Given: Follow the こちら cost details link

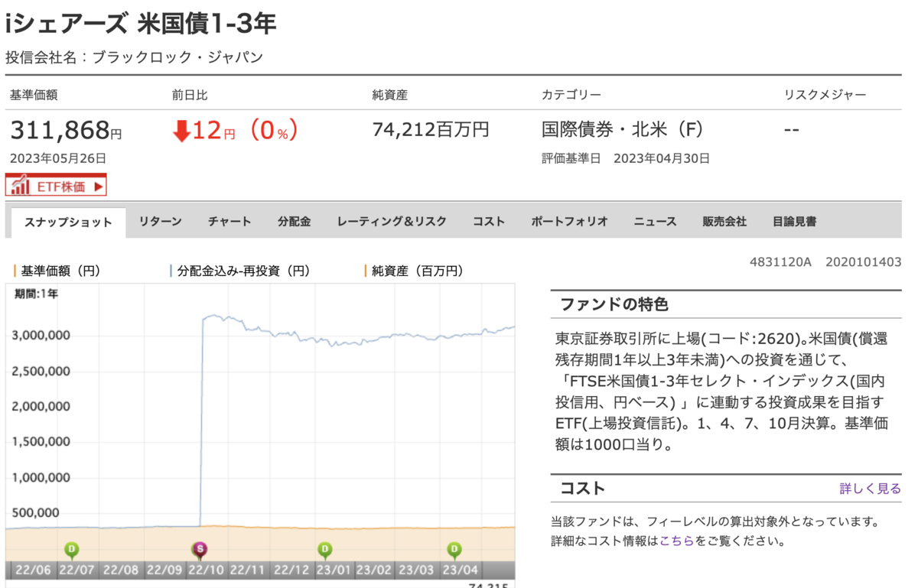Looking at the screenshot, I should pyautogui.click(x=677, y=541).
